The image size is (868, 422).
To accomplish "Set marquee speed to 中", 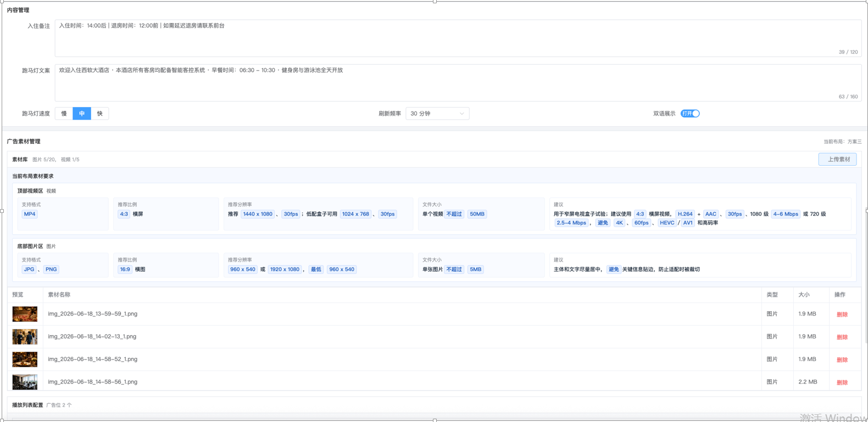I will [x=82, y=114].
